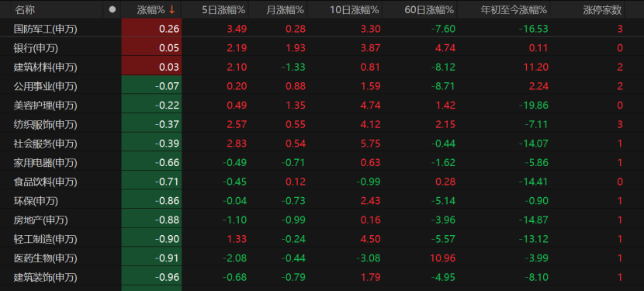
Task: Click the 5.75 ten-day value for 社会服务
Action: (x=370, y=144)
